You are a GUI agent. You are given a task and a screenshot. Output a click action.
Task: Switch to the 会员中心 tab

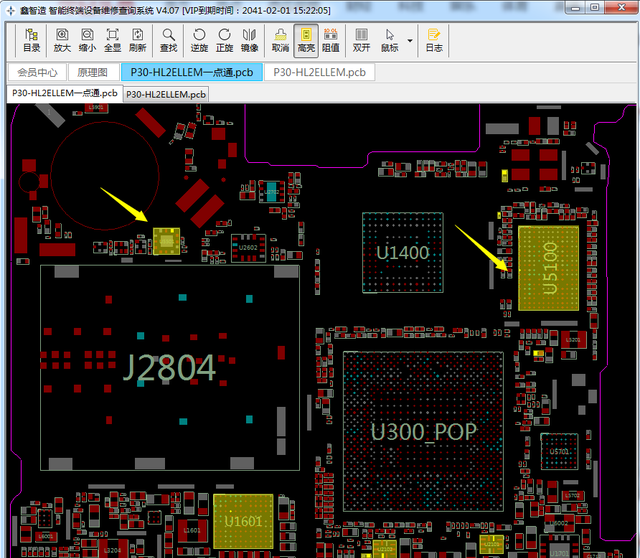tap(37, 72)
